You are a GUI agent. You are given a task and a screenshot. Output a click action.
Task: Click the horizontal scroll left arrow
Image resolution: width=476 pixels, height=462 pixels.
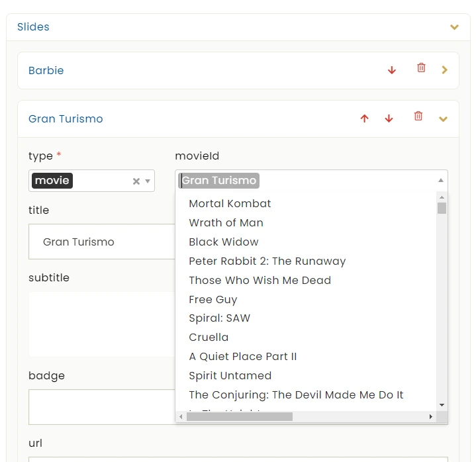pyautogui.click(x=181, y=416)
